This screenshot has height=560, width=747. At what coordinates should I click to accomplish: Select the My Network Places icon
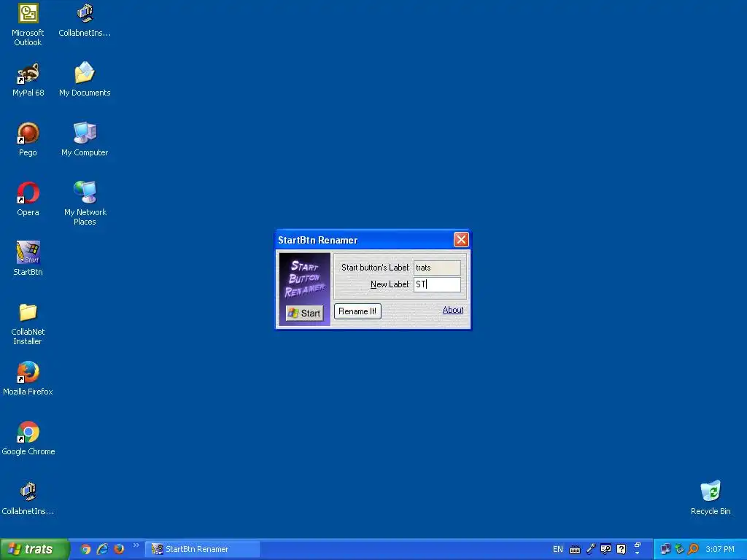[85, 204]
